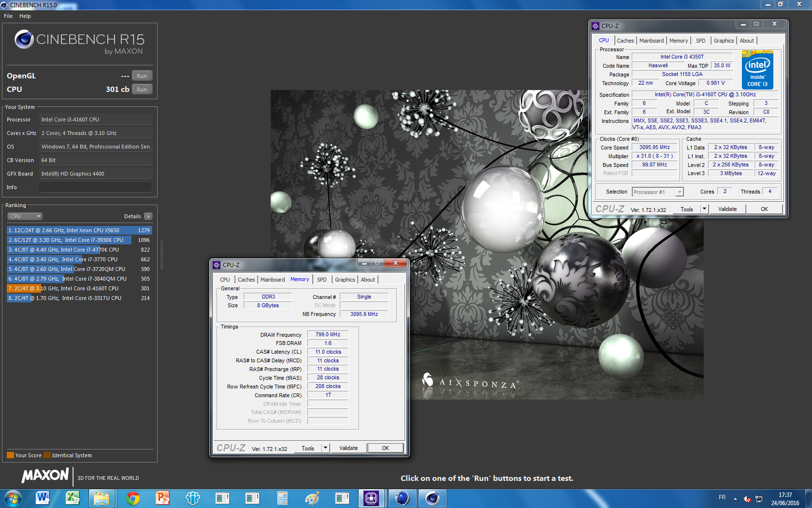Switch to CPU-Z taskbar icon
The width and height of the screenshot is (812, 508).
(371, 498)
